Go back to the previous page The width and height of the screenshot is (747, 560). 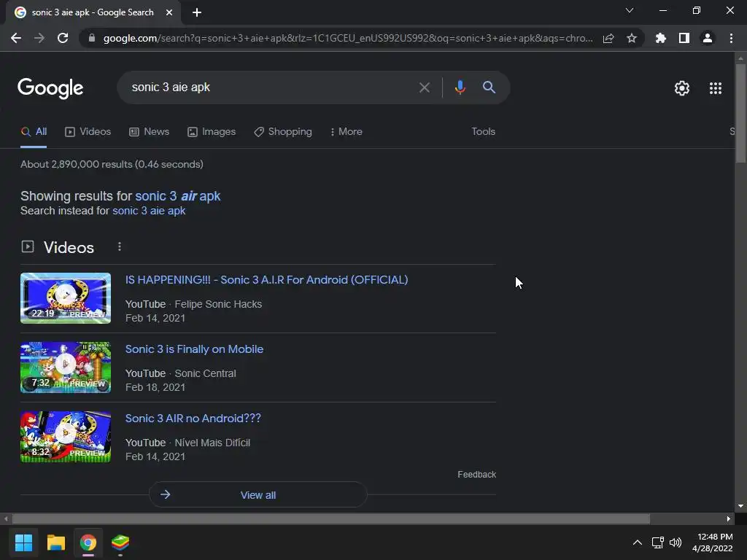pyautogui.click(x=16, y=38)
